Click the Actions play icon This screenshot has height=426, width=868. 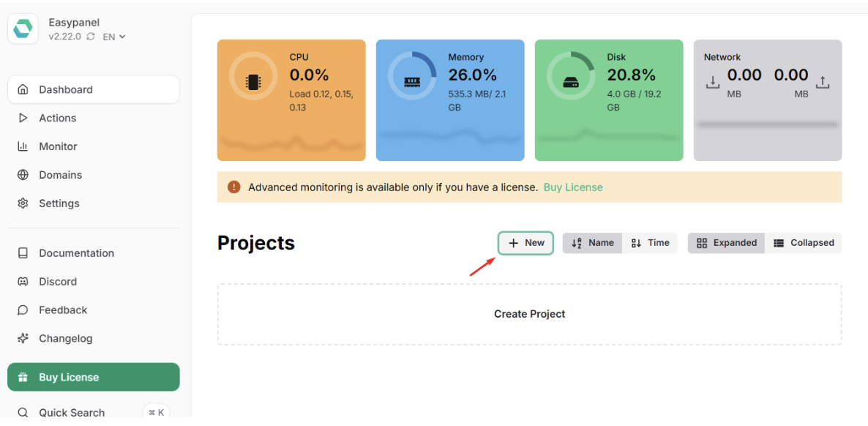23,118
